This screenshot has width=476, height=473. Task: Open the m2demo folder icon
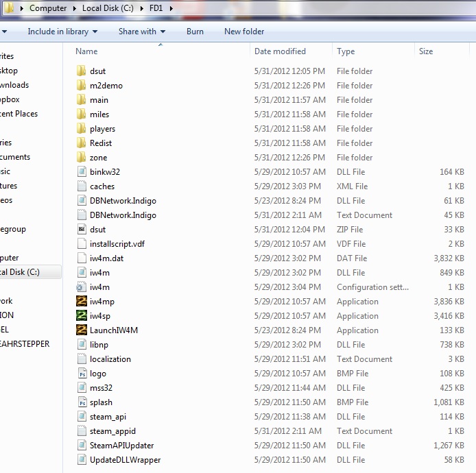pyautogui.click(x=81, y=85)
